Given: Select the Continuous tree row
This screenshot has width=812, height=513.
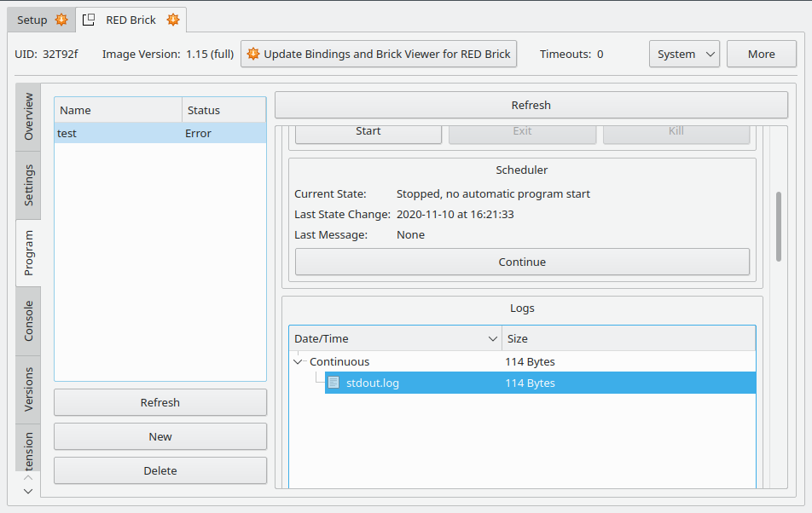Looking at the screenshot, I should tap(522, 361).
